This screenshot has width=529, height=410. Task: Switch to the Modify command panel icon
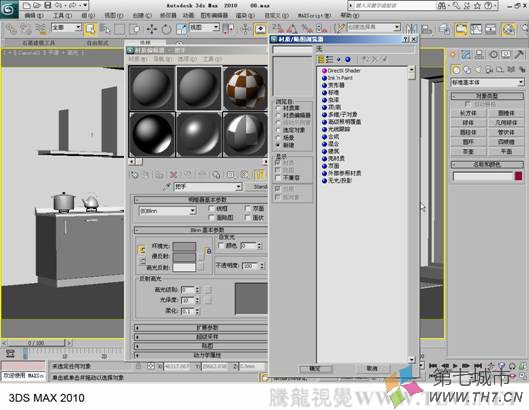tap(466, 54)
